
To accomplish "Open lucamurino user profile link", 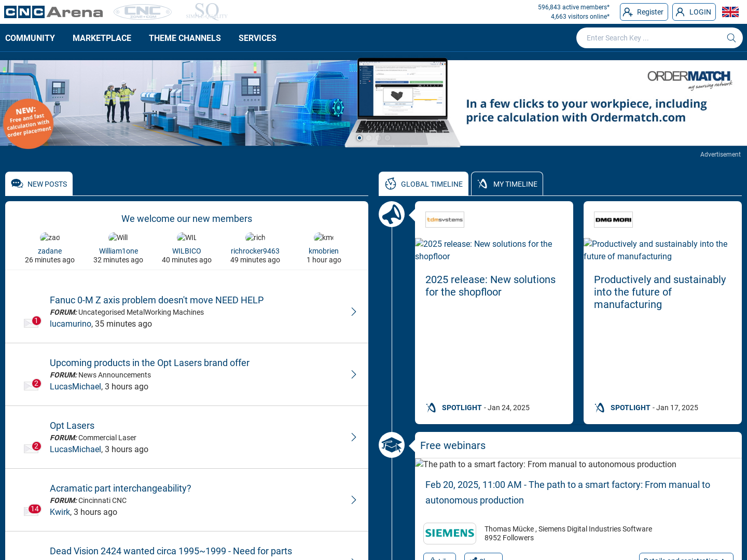I will tap(71, 324).
